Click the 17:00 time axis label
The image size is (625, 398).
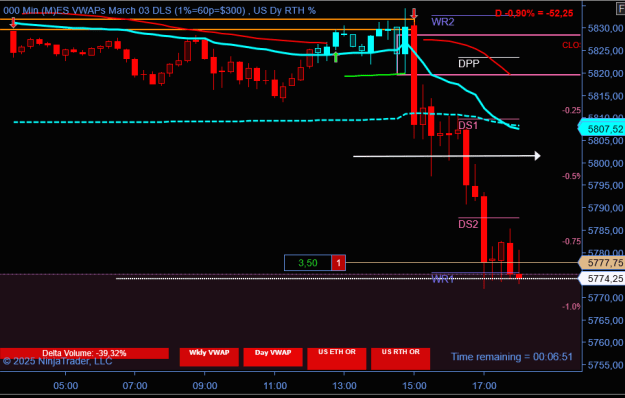[484, 386]
